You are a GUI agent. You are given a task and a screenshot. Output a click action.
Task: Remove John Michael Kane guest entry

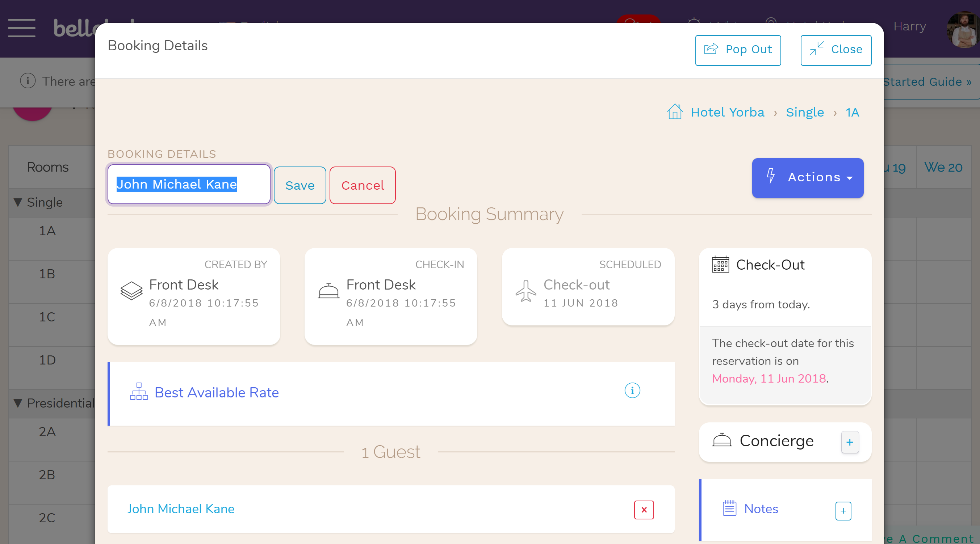pos(644,510)
